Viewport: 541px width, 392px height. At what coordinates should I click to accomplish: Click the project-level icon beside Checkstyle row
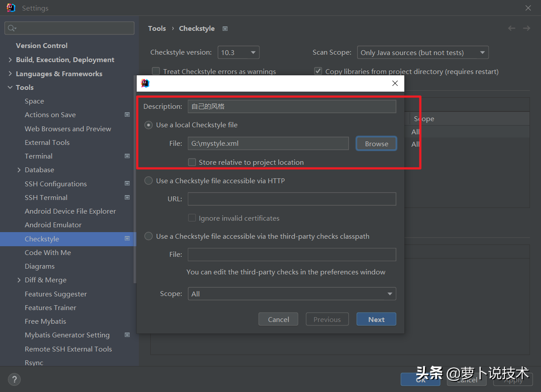tap(127, 239)
